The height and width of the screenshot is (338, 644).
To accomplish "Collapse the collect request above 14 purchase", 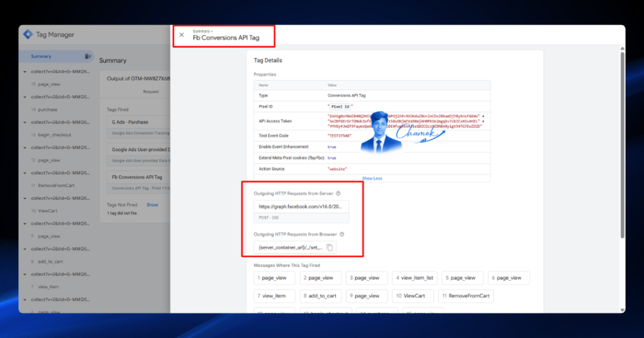I will 25,97.
